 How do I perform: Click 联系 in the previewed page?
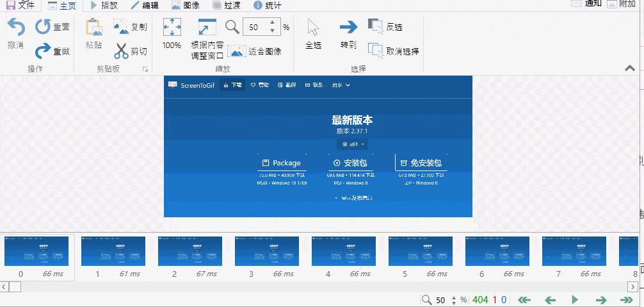pyautogui.click(x=314, y=85)
